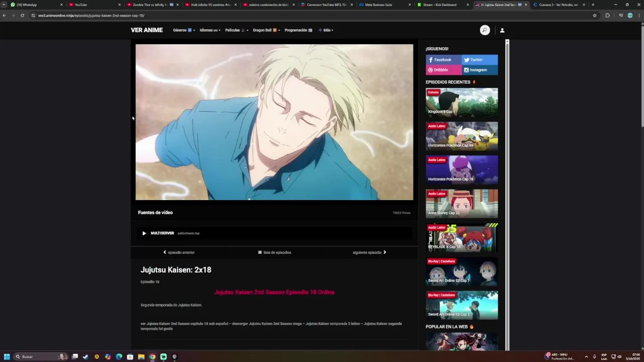Screen dimensions: 644x362
Task: Open the popular en la web thumbnail
Action: 462,341
